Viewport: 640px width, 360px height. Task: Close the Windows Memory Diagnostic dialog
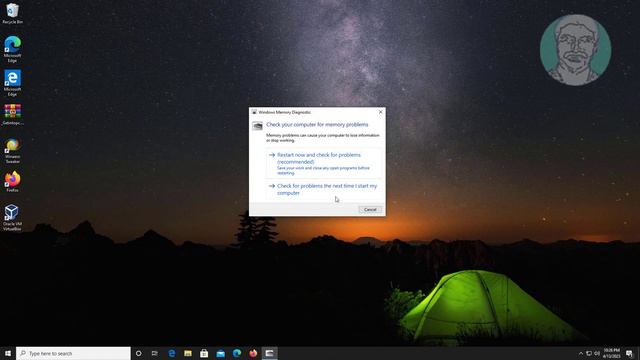[x=380, y=112]
